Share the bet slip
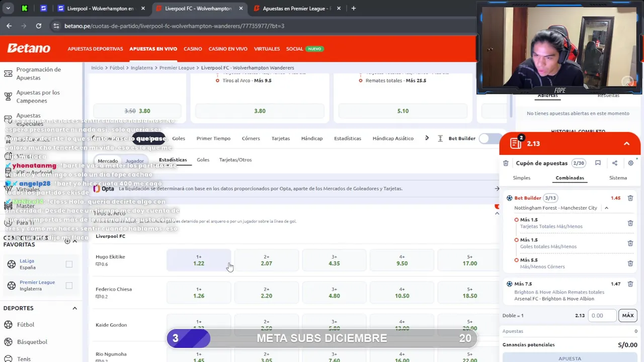This screenshot has height=362, width=644. tap(614, 163)
